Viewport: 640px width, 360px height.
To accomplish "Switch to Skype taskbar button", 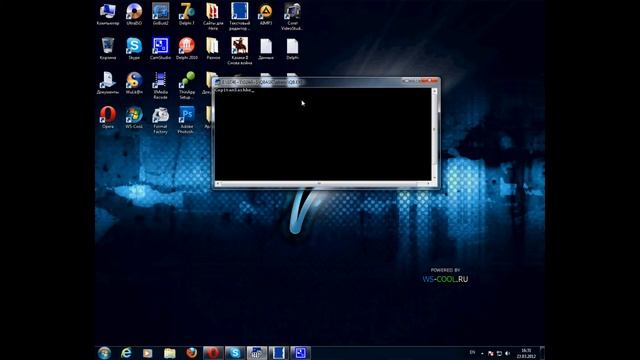I will (x=235, y=353).
